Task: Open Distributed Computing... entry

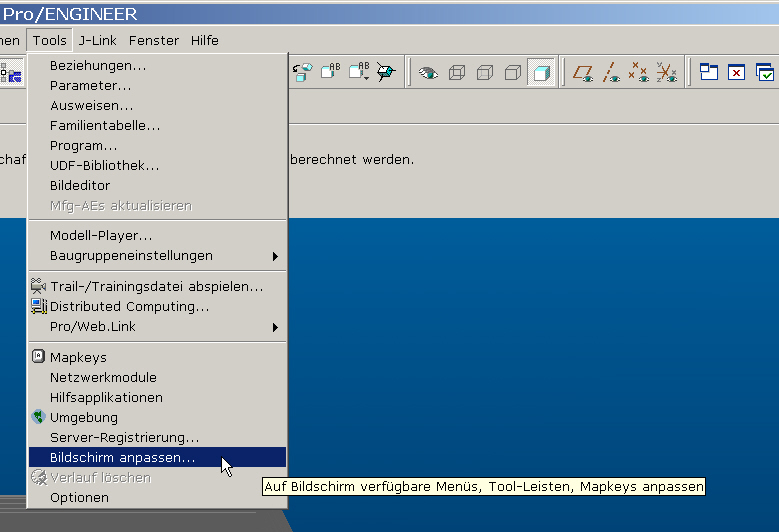Action: click(157, 306)
